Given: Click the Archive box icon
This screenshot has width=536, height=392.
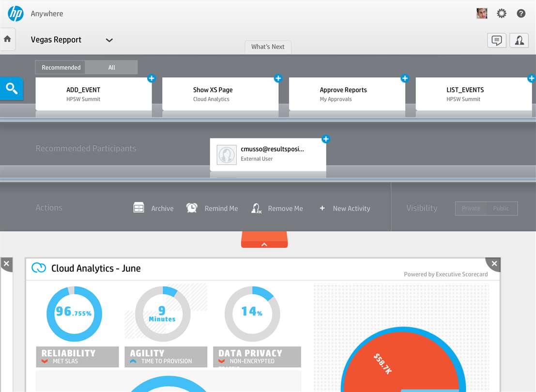Looking at the screenshot, I should (138, 208).
